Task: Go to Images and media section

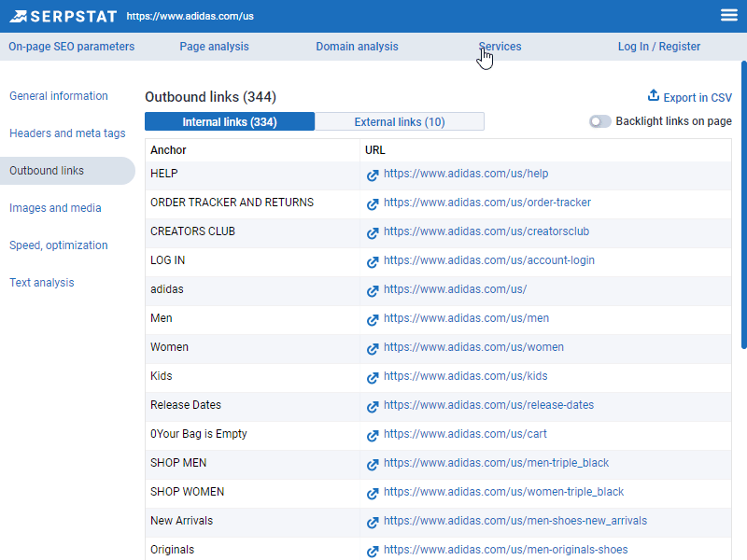Action: click(55, 208)
